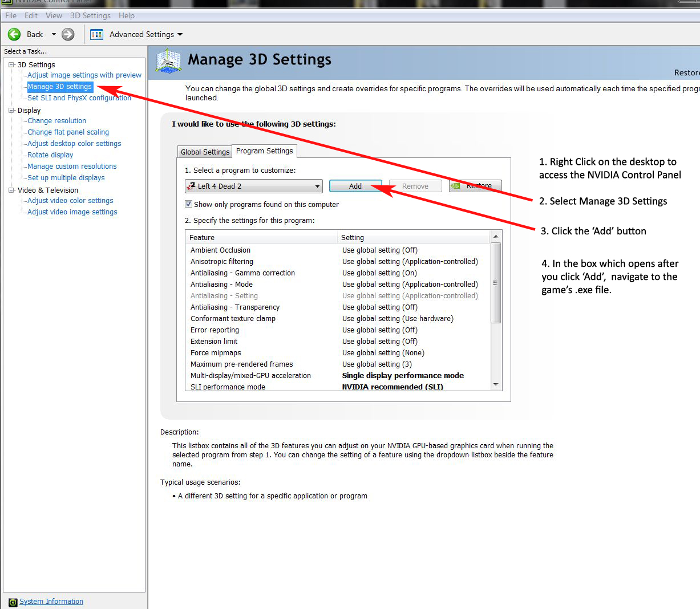Open the Left 4 Dead 2 program dropdown
This screenshot has width=700, height=609.
pos(254,186)
